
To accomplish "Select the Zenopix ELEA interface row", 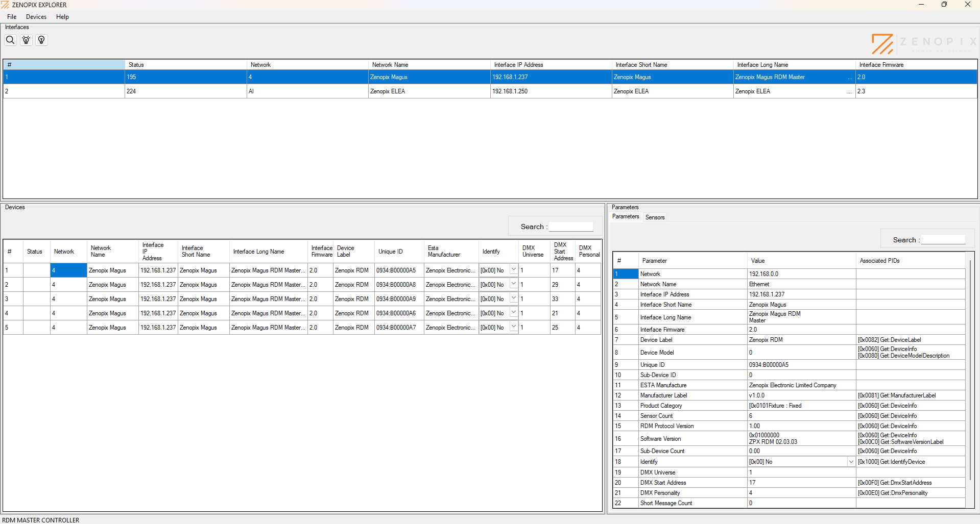I will (x=490, y=91).
